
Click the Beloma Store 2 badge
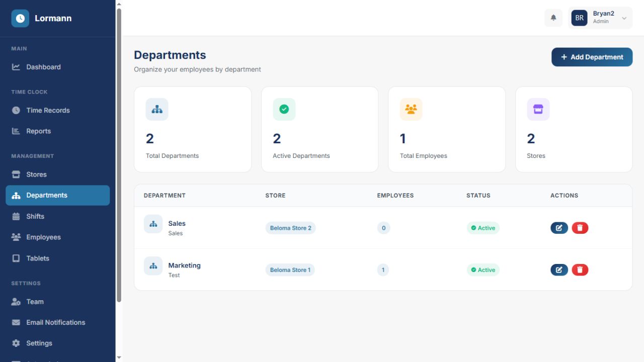pos(290,228)
